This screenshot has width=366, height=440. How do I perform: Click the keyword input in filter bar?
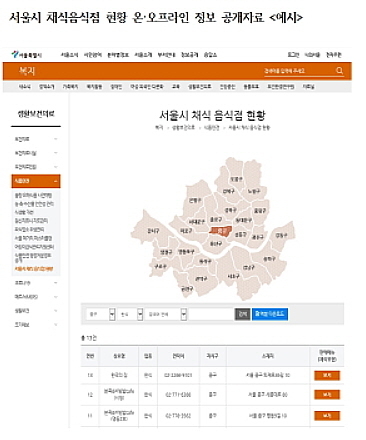(x=211, y=314)
